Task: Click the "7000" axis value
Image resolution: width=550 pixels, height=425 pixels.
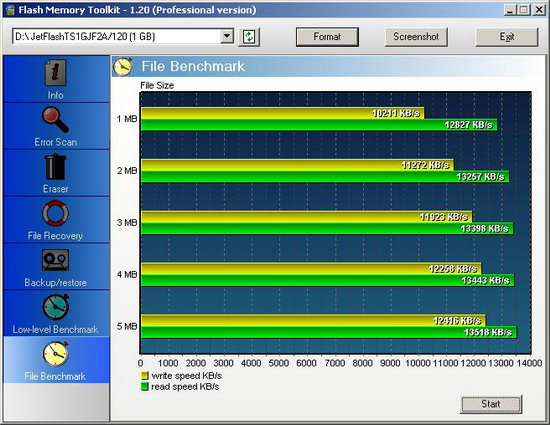Action: [335, 363]
